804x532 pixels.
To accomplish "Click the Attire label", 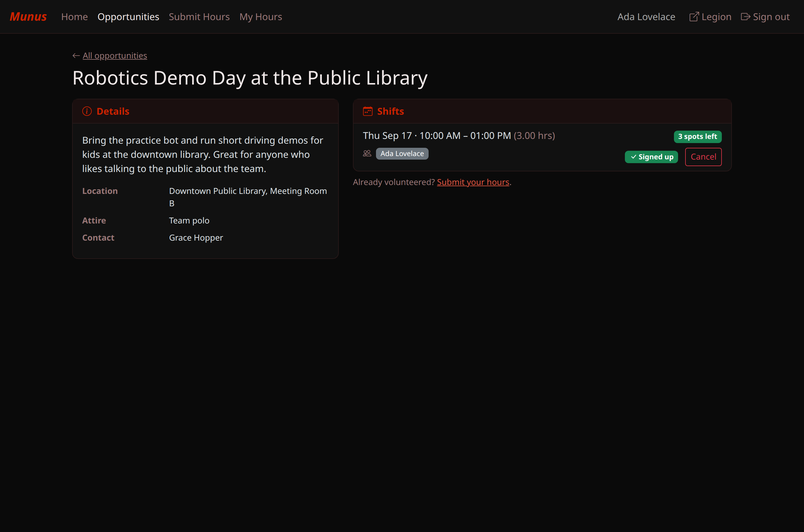I will tap(94, 220).
